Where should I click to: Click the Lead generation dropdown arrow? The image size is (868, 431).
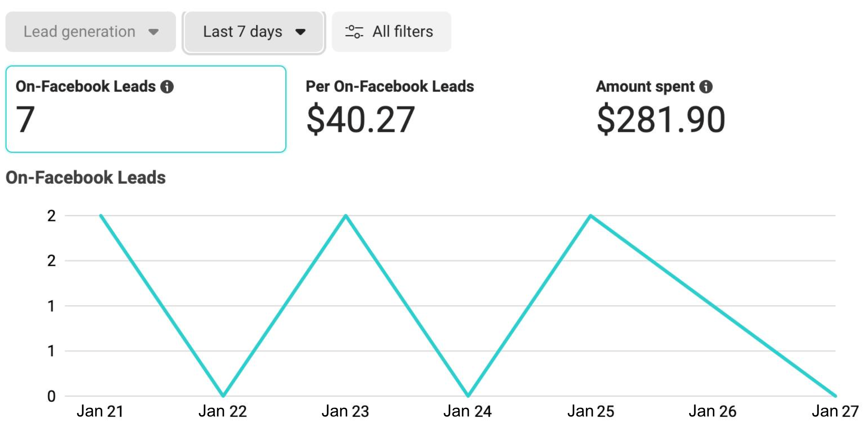pos(153,32)
